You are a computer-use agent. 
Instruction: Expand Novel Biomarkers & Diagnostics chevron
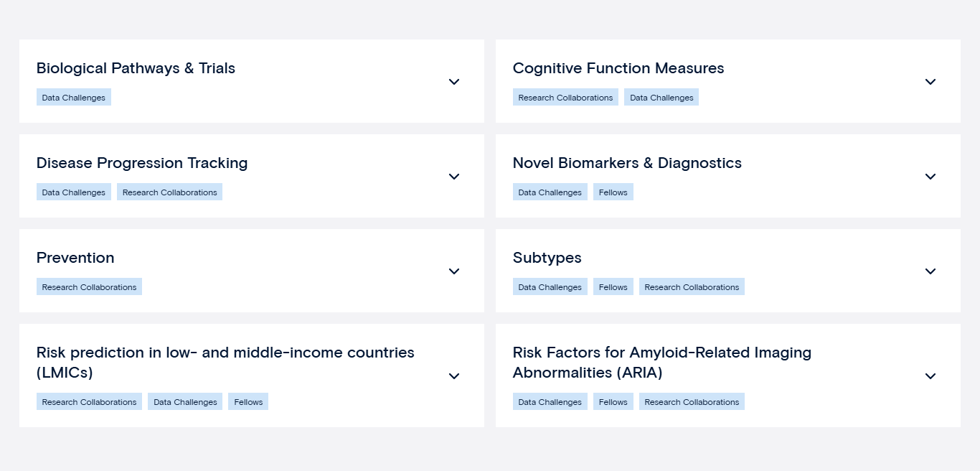930,177
